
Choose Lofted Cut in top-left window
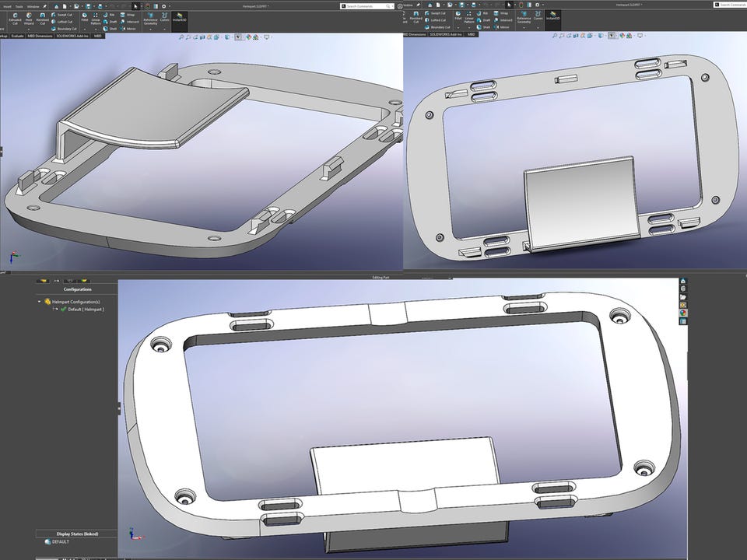coord(62,22)
